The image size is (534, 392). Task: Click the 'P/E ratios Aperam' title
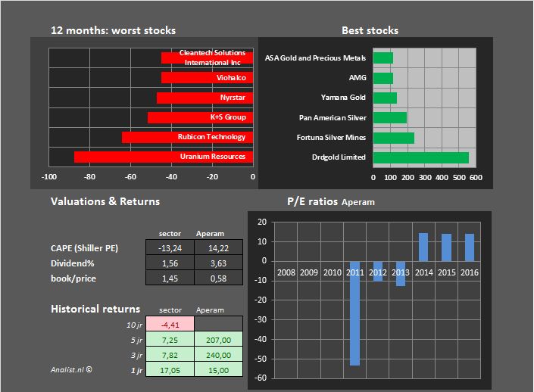[x=331, y=201]
